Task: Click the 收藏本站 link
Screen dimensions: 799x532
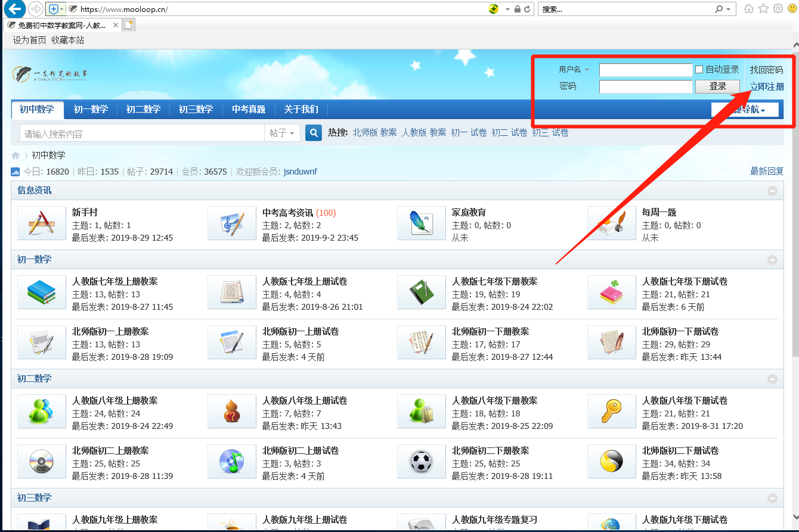Action: (67, 40)
